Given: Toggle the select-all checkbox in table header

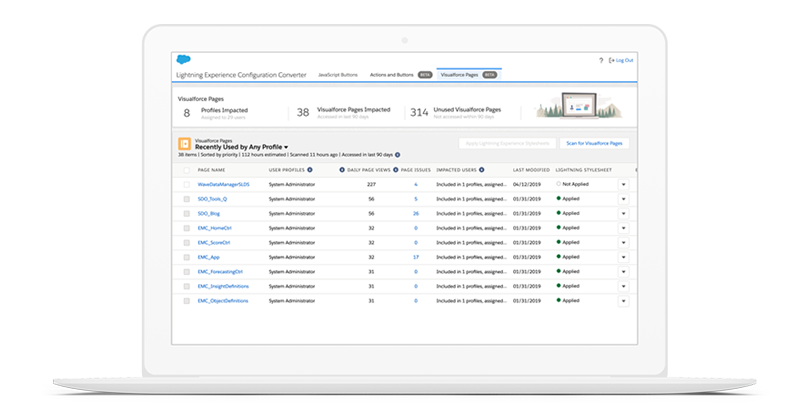Looking at the screenshot, I should pos(186,170).
